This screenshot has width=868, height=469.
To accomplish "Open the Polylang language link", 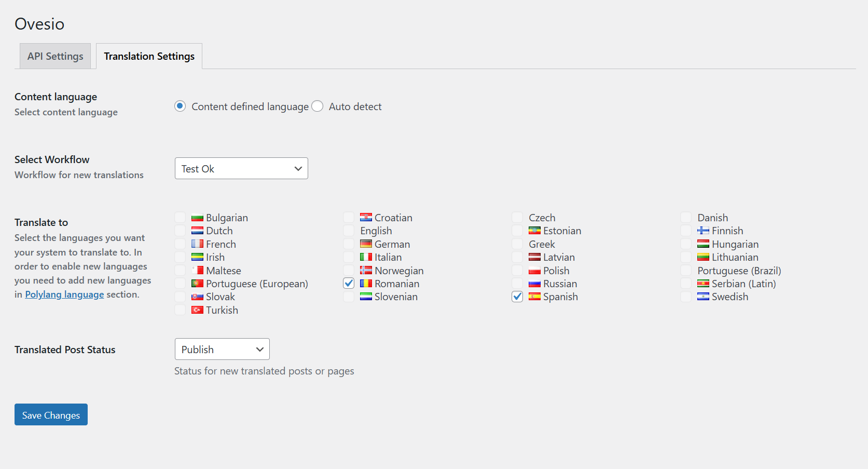I will 64,294.
